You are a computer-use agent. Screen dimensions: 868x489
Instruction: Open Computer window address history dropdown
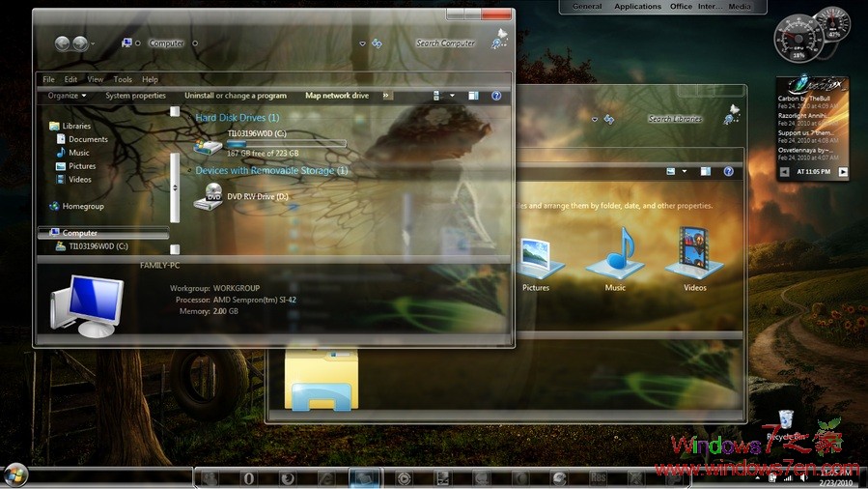coord(363,43)
